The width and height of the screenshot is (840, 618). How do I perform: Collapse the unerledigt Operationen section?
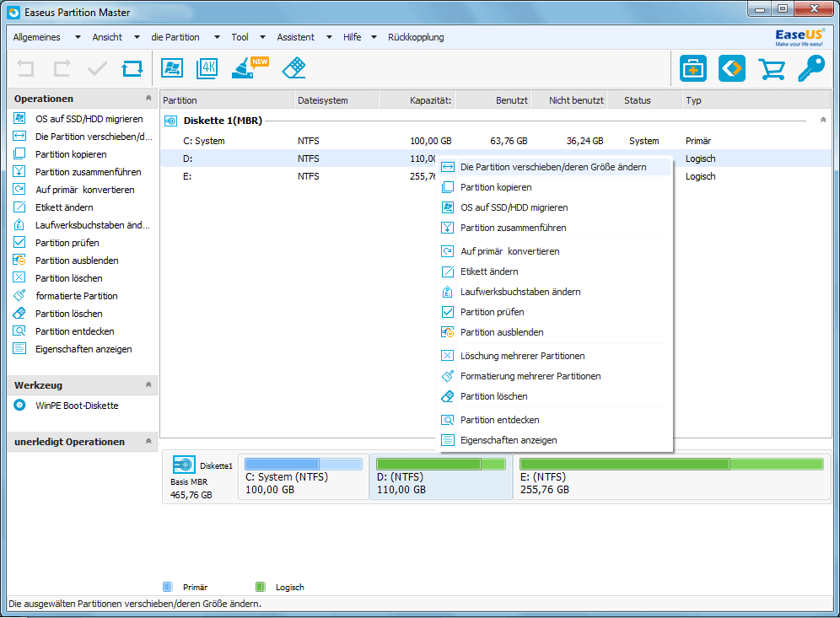(x=148, y=441)
